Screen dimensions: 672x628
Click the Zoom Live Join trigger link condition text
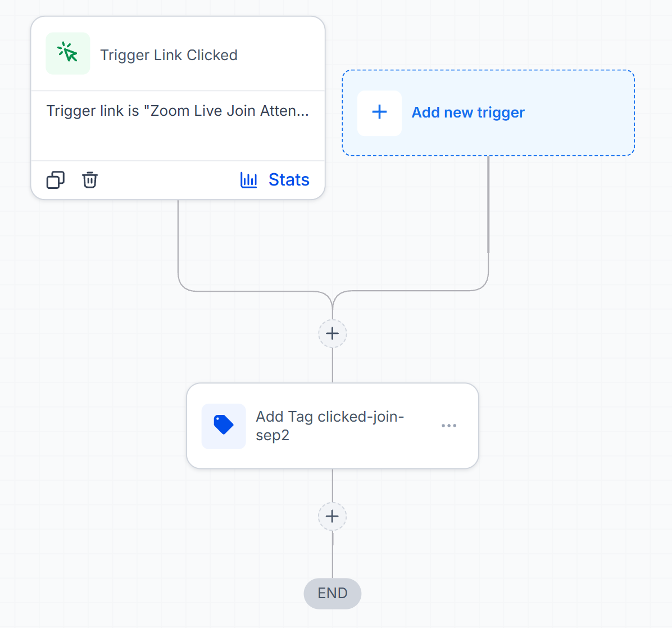(x=178, y=111)
